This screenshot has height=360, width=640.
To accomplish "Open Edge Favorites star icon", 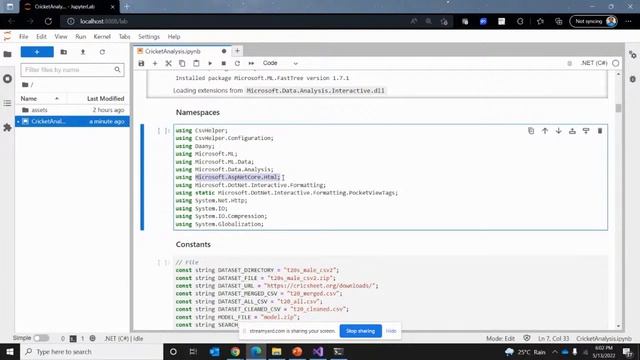I will coord(540,21).
